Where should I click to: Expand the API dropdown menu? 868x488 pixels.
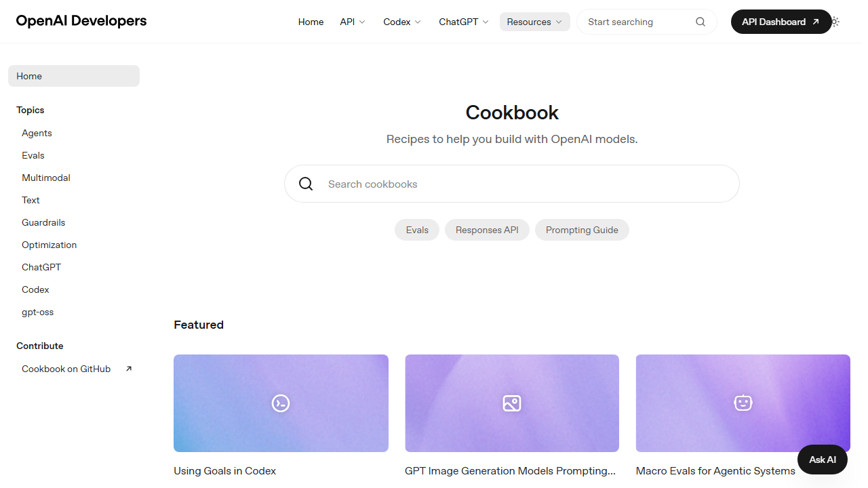(353, 22)
